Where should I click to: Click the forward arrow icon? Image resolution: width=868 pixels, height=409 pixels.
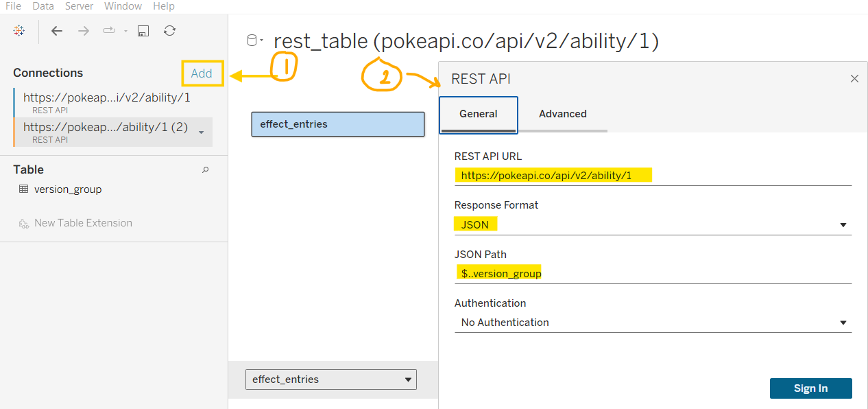[84, 31]
